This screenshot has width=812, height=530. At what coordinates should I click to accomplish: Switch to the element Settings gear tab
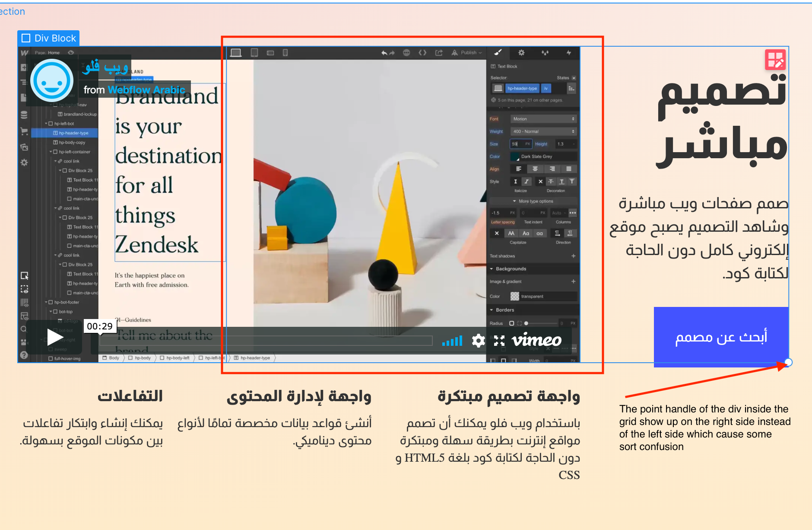pos(521,53)
